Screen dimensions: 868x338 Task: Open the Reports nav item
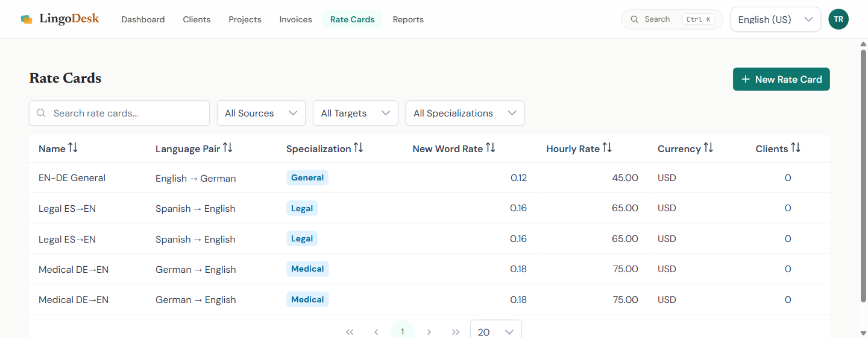[x=408, y=19]
